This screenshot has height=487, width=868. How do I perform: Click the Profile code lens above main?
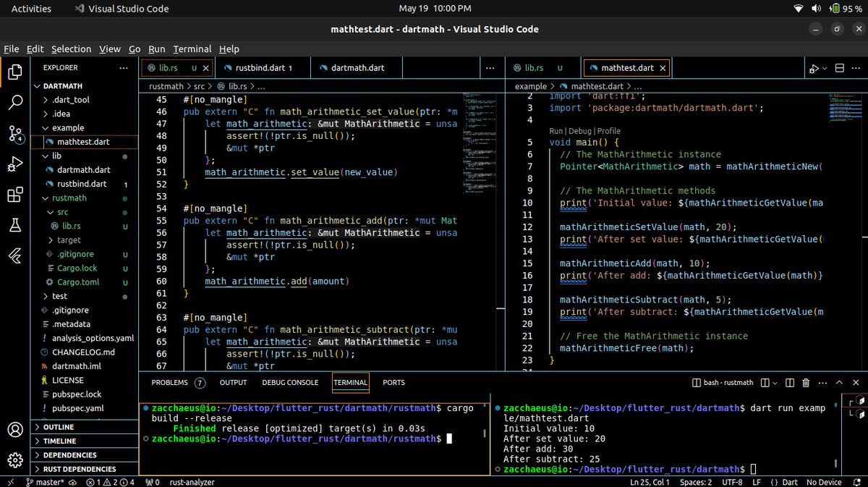point(608,132)
